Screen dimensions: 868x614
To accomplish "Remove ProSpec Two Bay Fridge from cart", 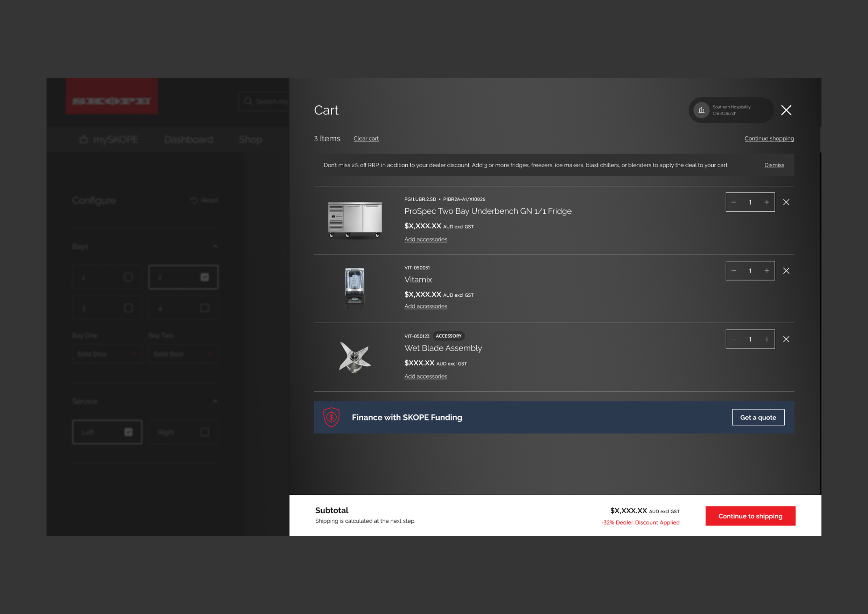I will 786,202.
